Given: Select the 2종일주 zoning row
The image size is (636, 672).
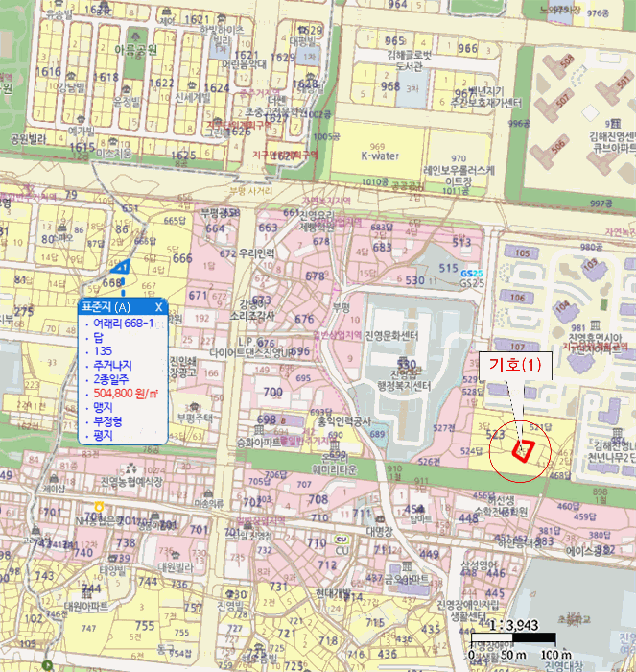Looking at the screenshot, I should coord(110,379).
